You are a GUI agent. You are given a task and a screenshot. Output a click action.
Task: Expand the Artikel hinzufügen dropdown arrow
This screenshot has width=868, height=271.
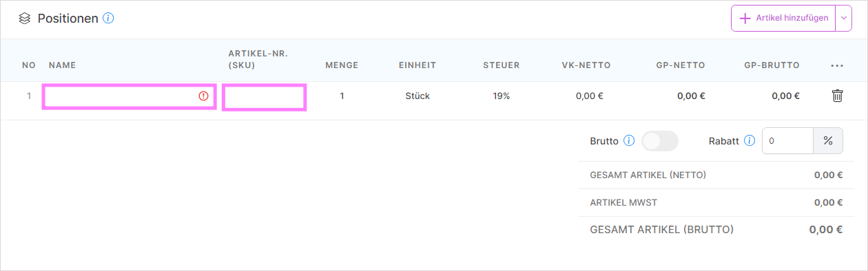pos(844,19)
